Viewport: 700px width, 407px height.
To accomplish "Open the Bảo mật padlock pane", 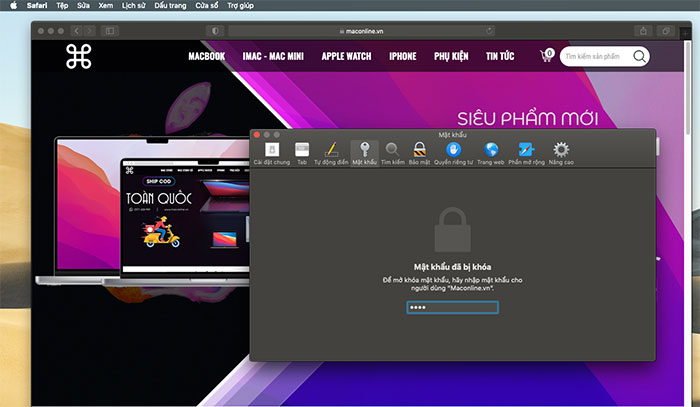I will [x=419, y=154].
